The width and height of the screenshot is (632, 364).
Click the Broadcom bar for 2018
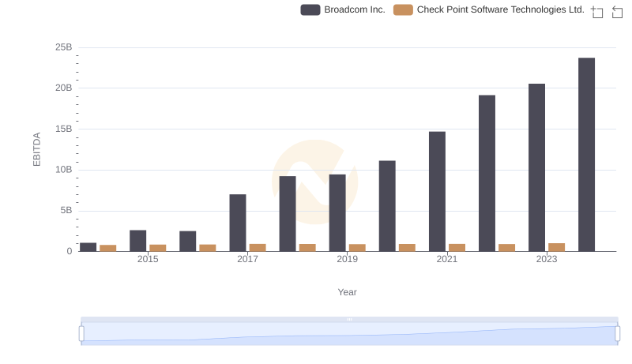click(288, 214)
